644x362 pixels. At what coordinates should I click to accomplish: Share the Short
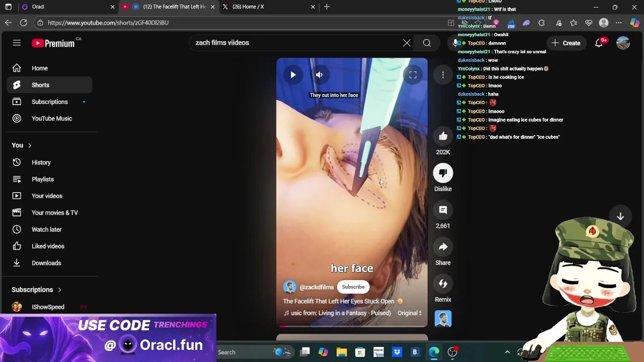[x=443, y=247]
